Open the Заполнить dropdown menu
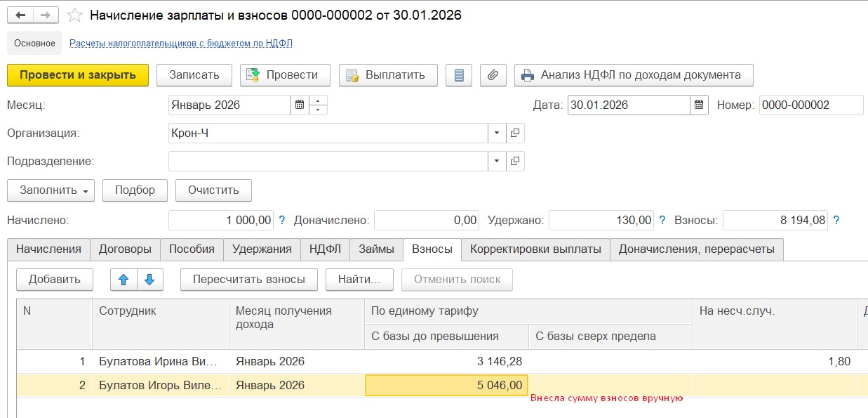This screenshot has width=868, height=418. 51,190
